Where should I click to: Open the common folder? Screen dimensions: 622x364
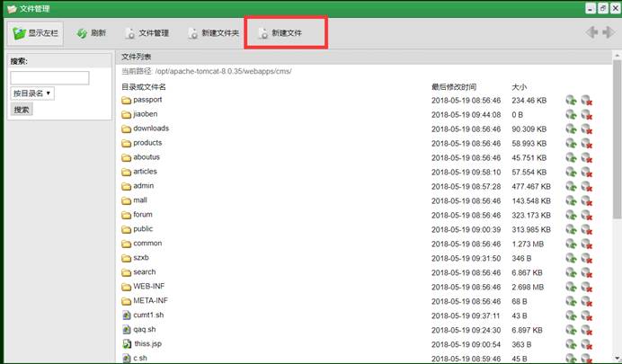tap(147, 243)
